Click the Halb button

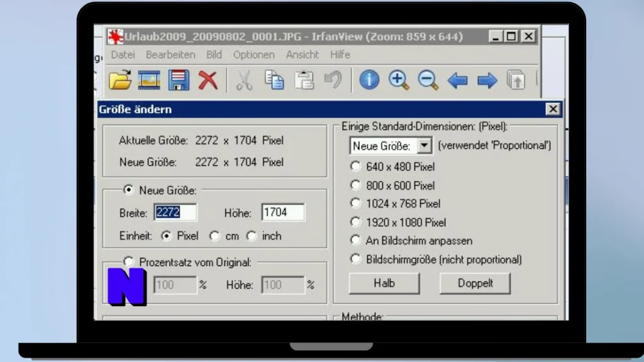point(384,283)
